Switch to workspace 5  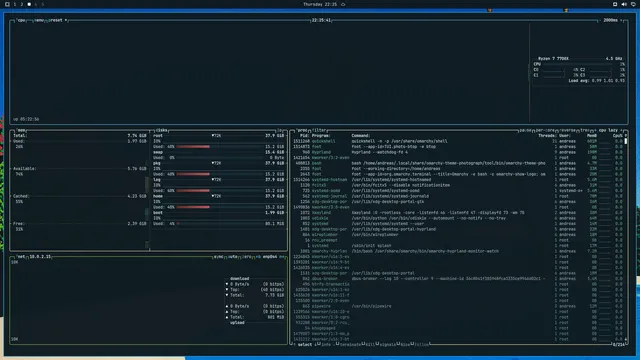[x=42, y=4]
